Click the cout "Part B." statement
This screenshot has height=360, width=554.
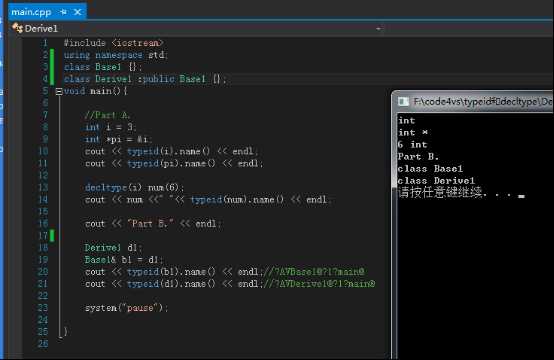(x=153, y=224)
